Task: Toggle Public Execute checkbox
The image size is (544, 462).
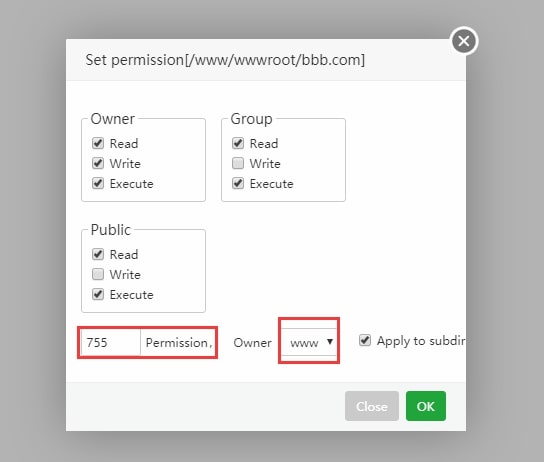Action: [x=98, y=294]
